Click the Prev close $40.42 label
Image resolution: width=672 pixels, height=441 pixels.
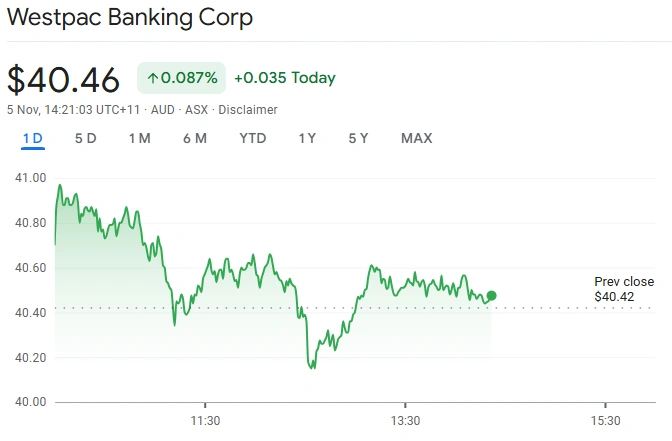tap(624, 289)
